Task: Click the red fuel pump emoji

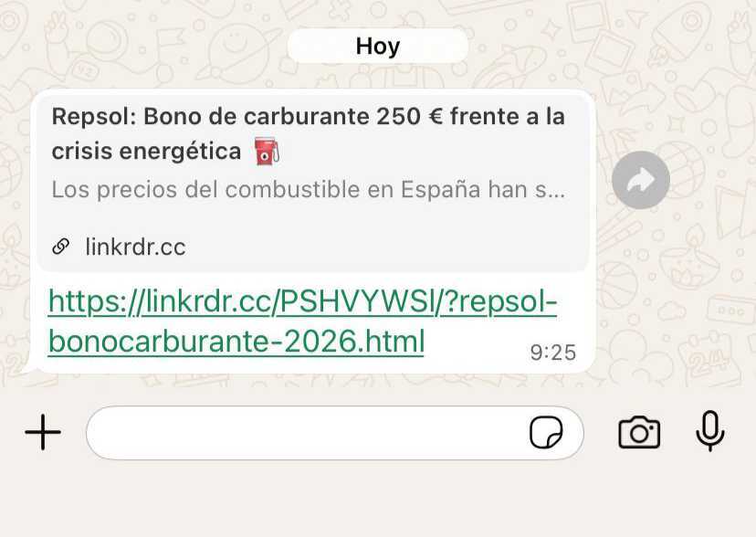Action: pyautogui.click(x=267, y=151)
